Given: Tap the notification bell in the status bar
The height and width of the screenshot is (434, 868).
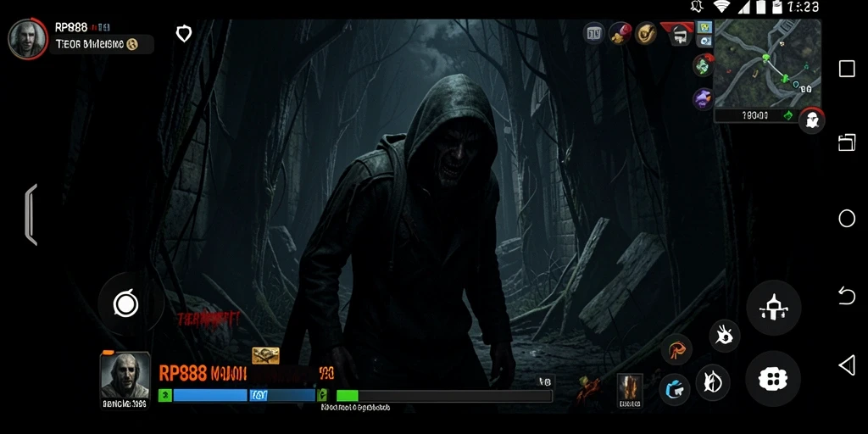Looking at the screenshot, I should (x=697, y=6).
